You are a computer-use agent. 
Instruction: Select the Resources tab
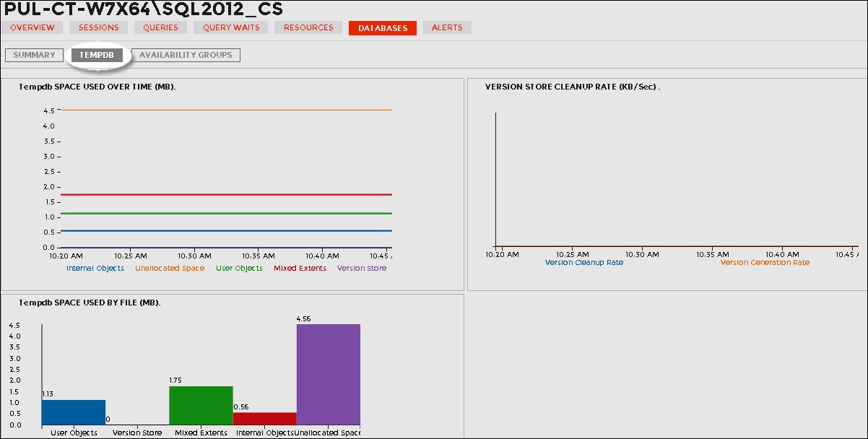[308, 27]
